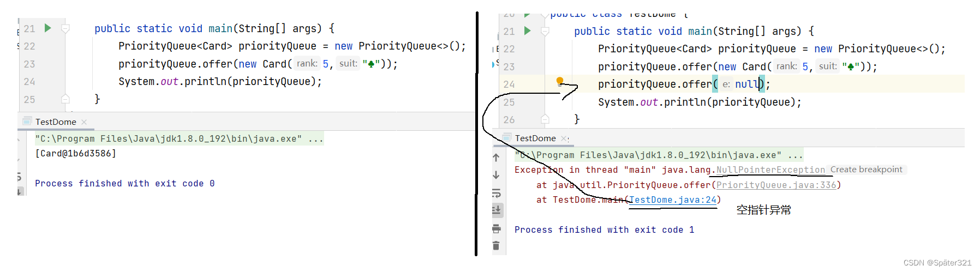
Task: Click the 'e:' parameter hint on line 24
Action: click(726, 84)
